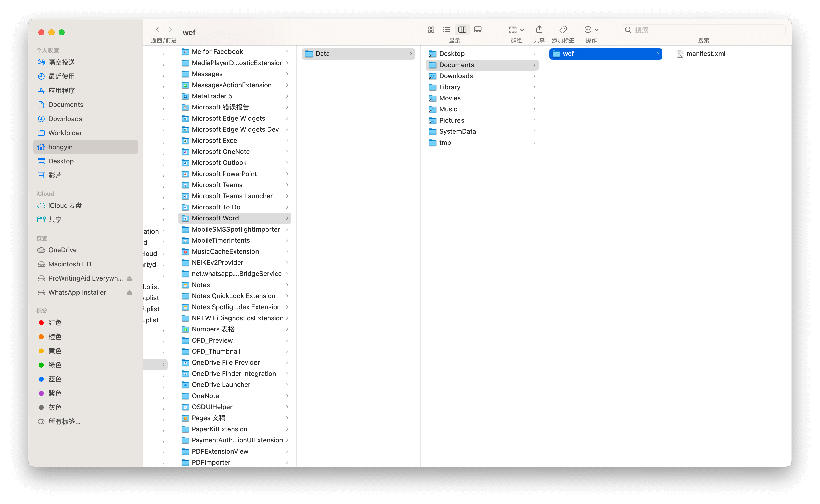Select the Microsoft Outlook folder
The image size is (820, 504).
pos(235,163)
